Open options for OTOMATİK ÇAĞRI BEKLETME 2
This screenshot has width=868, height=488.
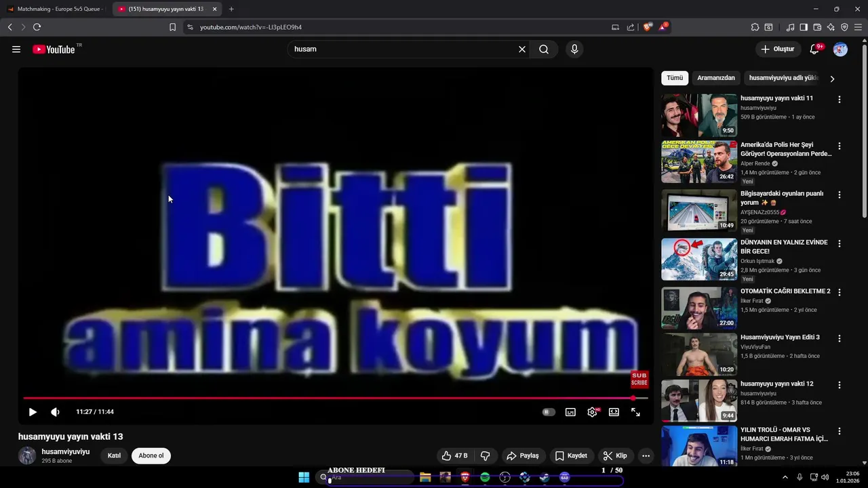[840, 292]
